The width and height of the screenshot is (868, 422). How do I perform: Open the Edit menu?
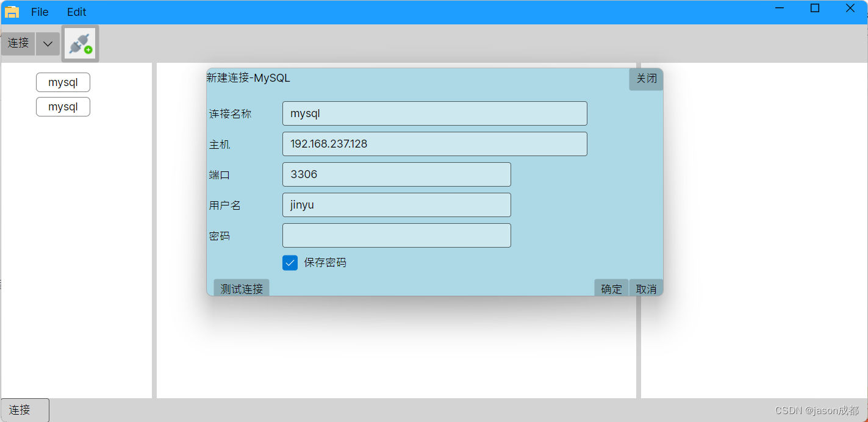(x=77, y=12)
